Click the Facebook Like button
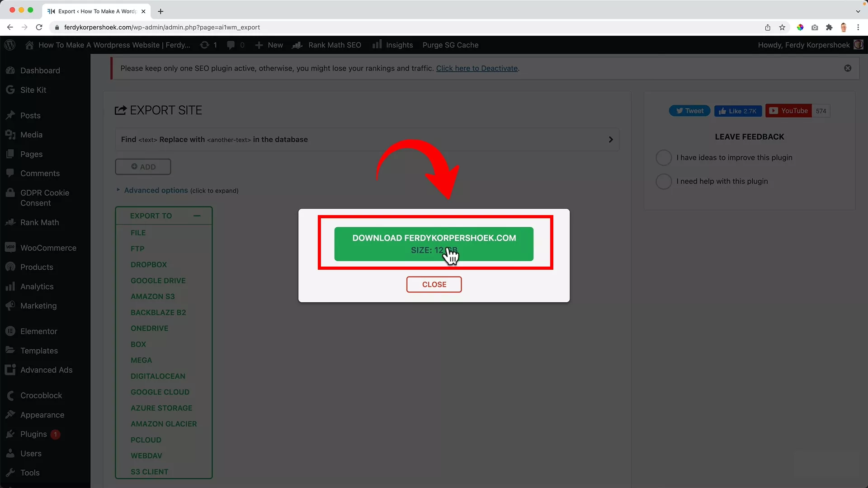 coord(738,111)
